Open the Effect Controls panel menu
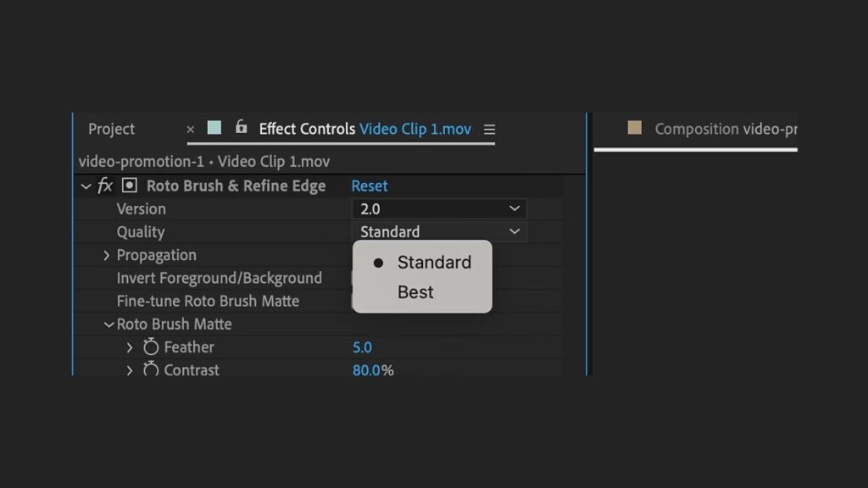Viewport: 868px width, 488px height. point(489,130)
